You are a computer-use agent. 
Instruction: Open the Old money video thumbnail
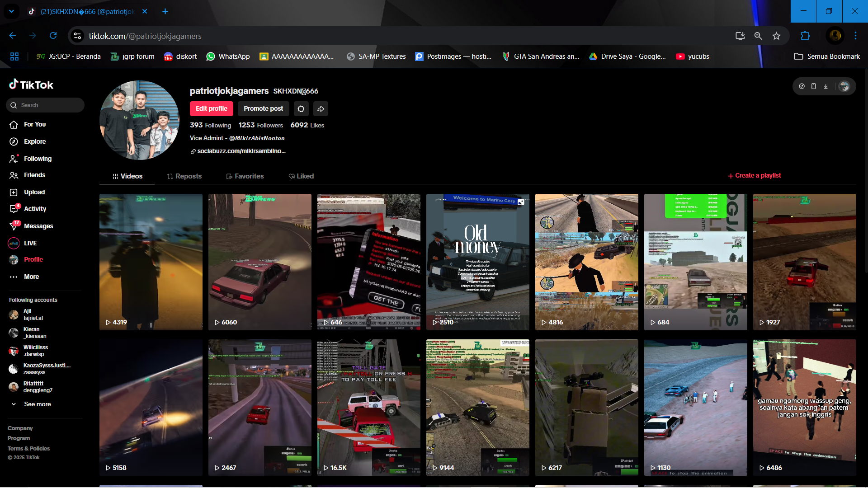(x=478, y=262)
